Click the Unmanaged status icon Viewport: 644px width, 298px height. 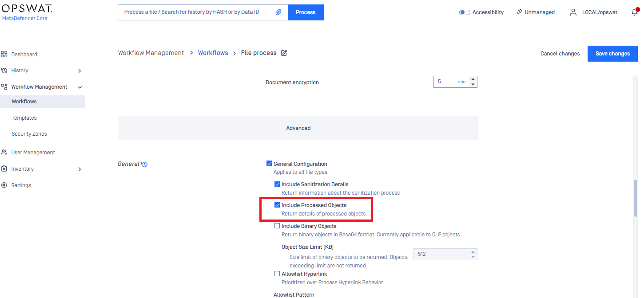519,12
